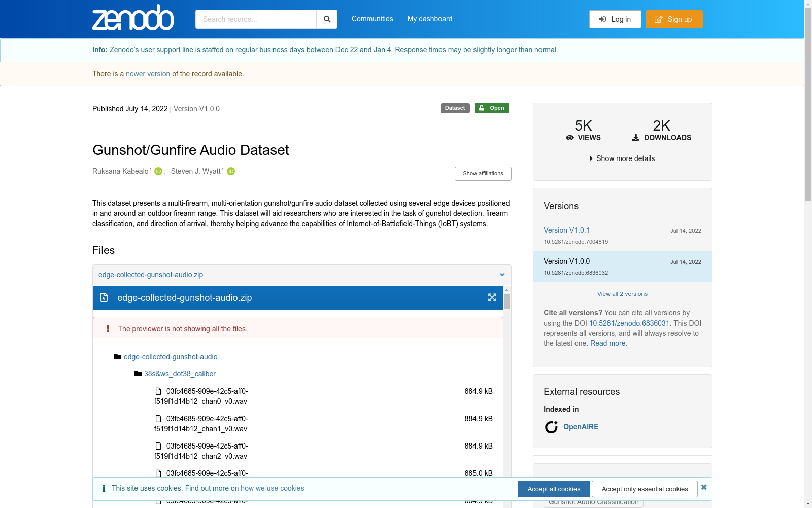Click author name Ruksana Kabealo
The image size is (812, 508).
point(120,171)
